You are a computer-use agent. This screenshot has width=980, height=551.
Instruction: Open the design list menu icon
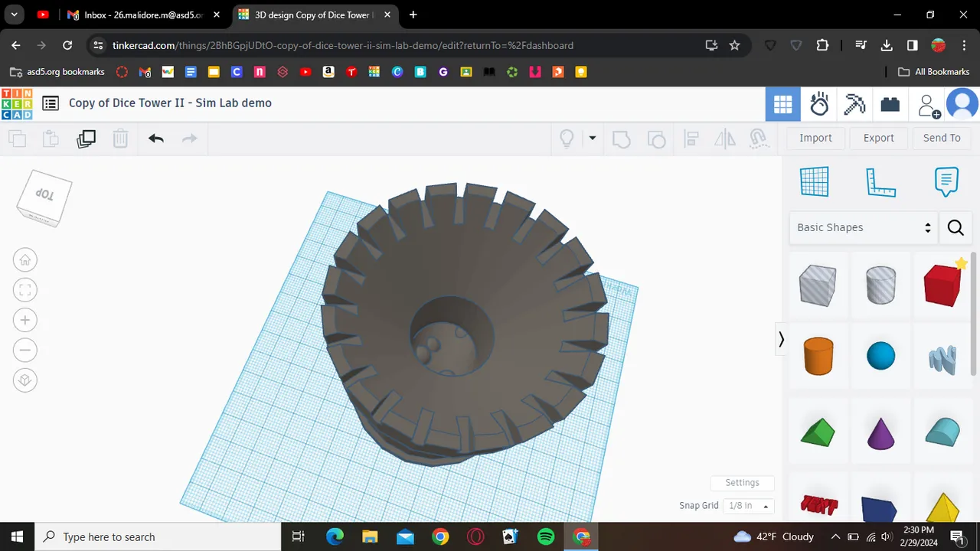pyautogui.click(x=51, y=103)
